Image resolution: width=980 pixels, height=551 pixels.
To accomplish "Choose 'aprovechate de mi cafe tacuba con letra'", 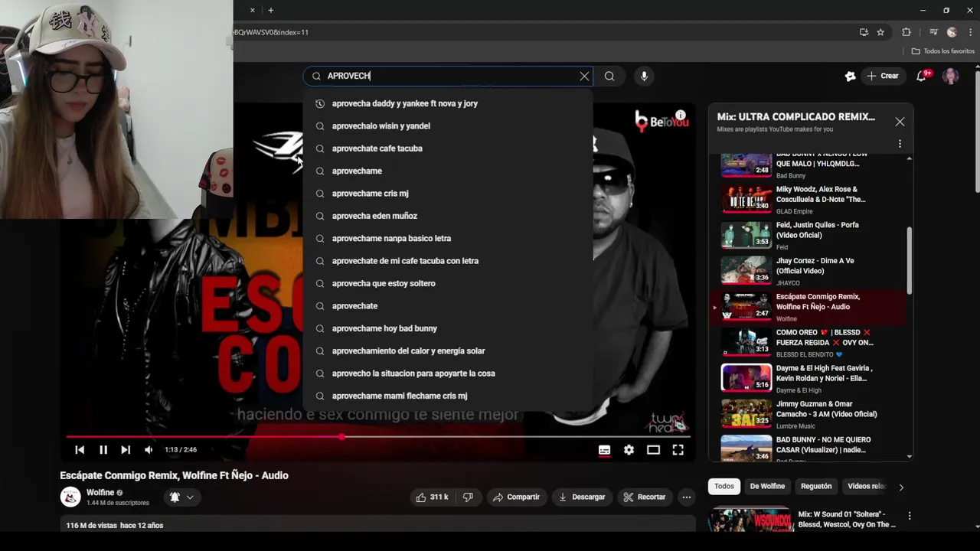I will [448, 261].
